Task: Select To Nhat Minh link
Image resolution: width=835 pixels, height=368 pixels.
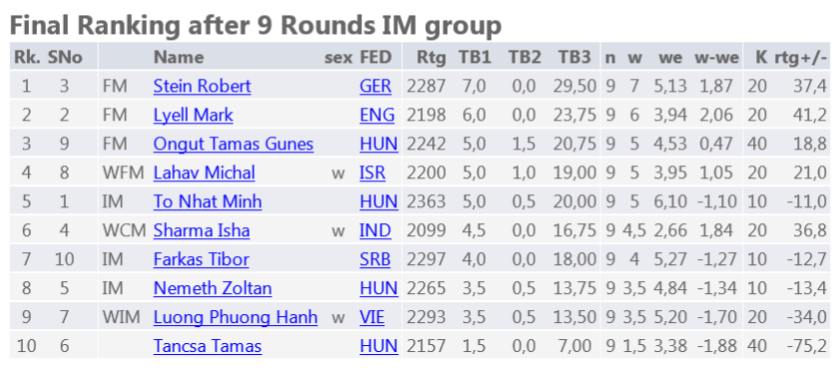Action: tap(207, 201)
